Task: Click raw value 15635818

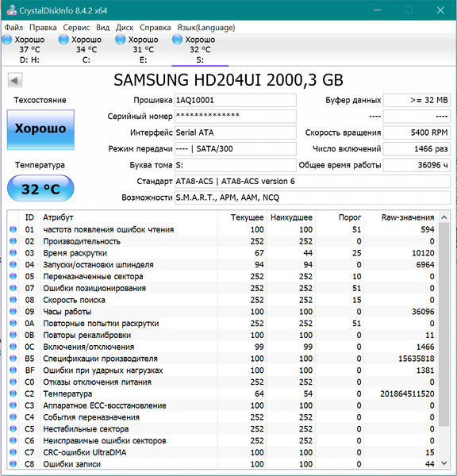Action: coord(417,359)
